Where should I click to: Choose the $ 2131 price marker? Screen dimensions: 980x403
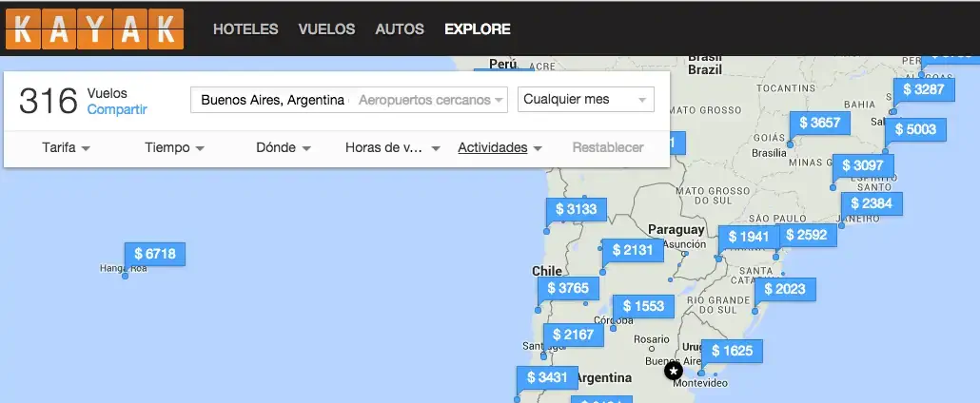pos(633,250)
